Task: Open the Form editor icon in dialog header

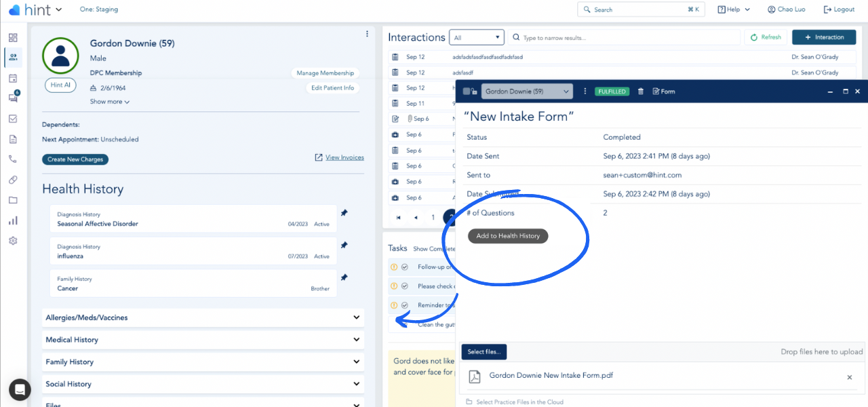Action: (664, 91)
